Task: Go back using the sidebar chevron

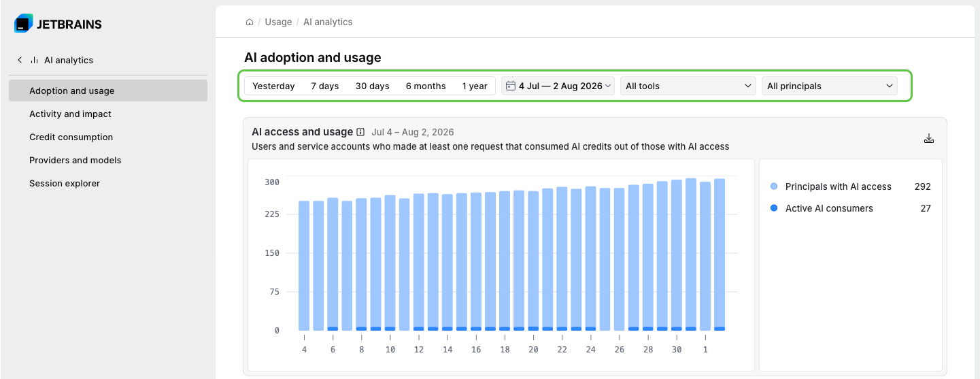Action: [20, 60]
